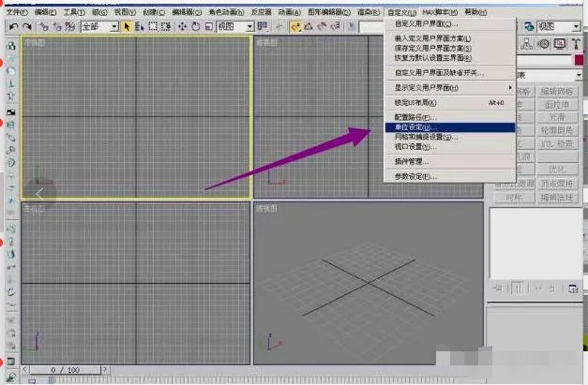Screen dimensions: 588x385
Task: Open the 图形编辑器(D) menu
Action: (329, 12)
